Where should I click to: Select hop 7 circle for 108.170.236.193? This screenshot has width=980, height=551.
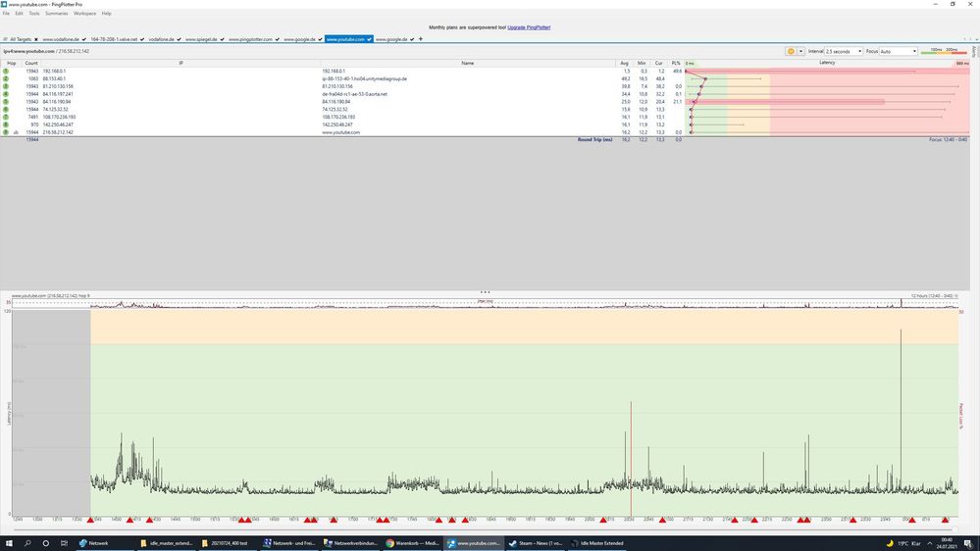click(x=6, y=117)
